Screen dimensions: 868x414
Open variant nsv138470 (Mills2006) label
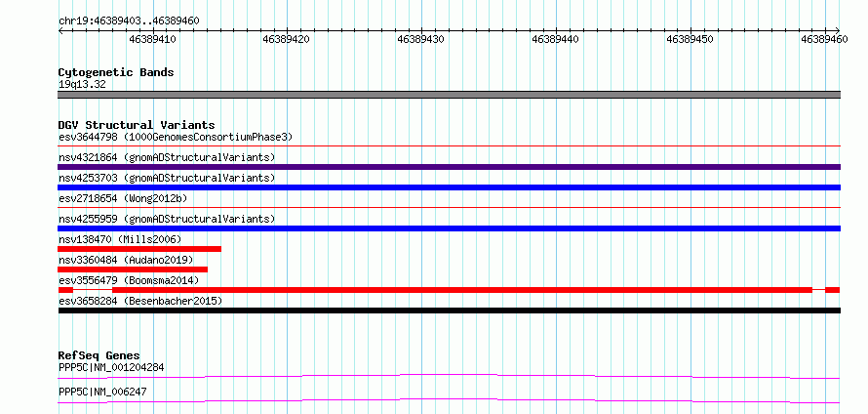(120, 239)
